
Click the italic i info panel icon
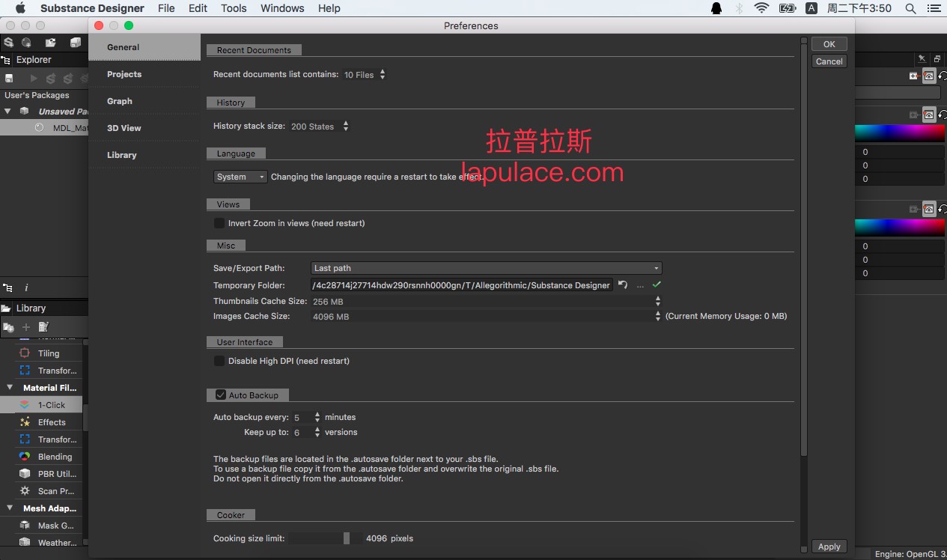(x=26, y=287)
